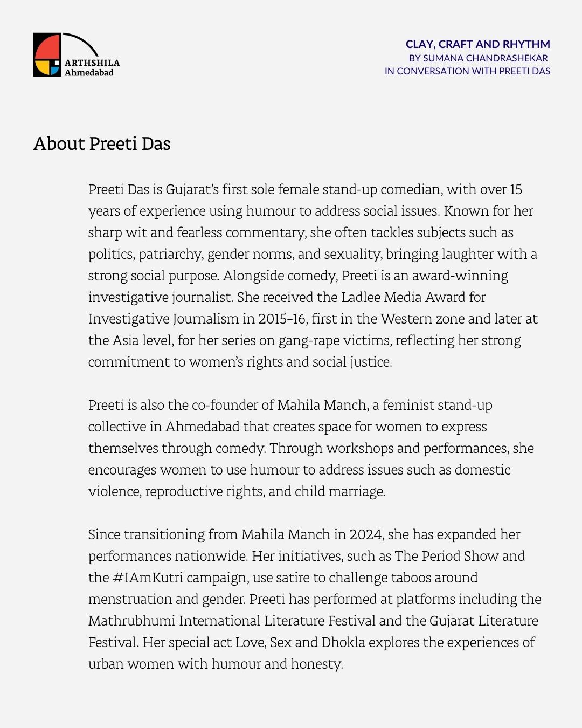Click 'Gujarat Literature' at the line's end

(x=483, y=621)
